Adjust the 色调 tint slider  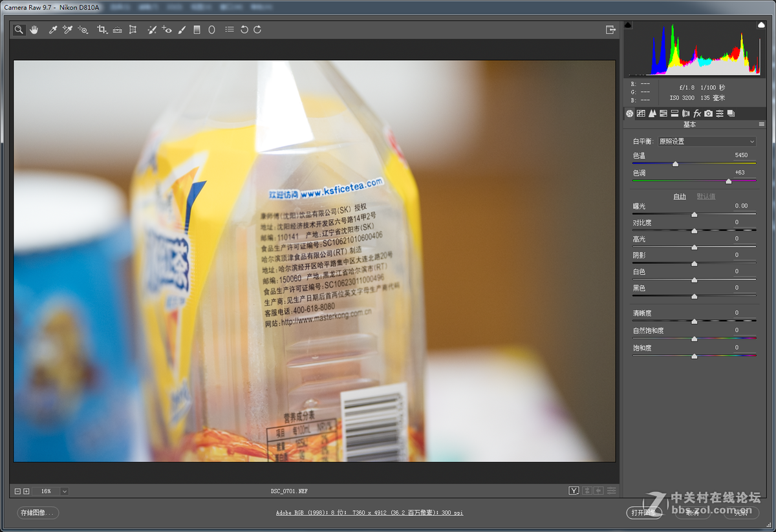(x=729, y=182)
